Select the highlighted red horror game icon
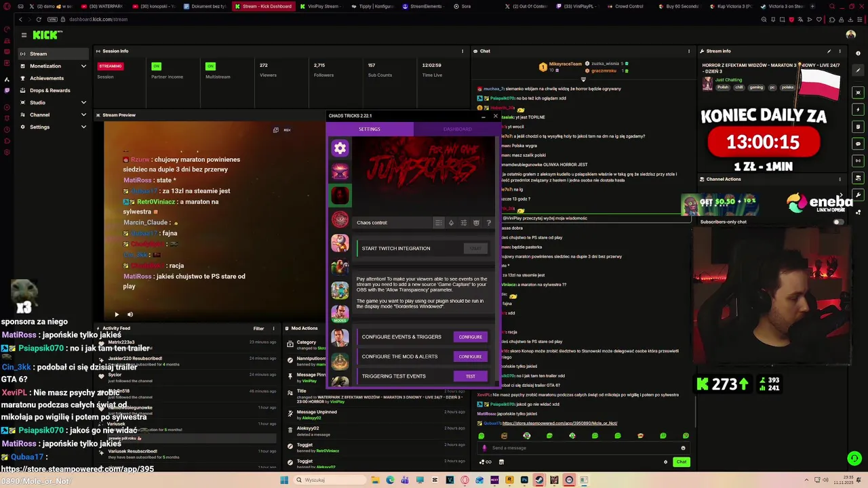This screenshot has height=488, width=868. [340, 195]
